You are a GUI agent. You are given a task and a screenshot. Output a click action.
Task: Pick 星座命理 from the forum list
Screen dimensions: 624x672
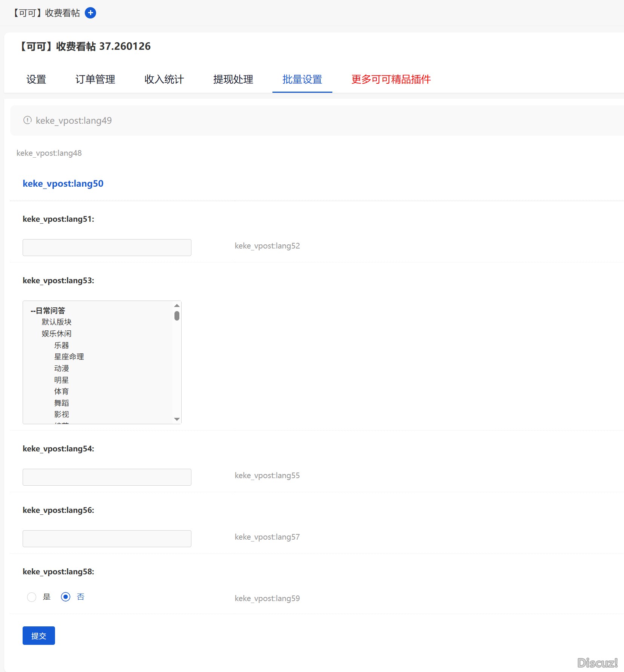pos(69,357)
